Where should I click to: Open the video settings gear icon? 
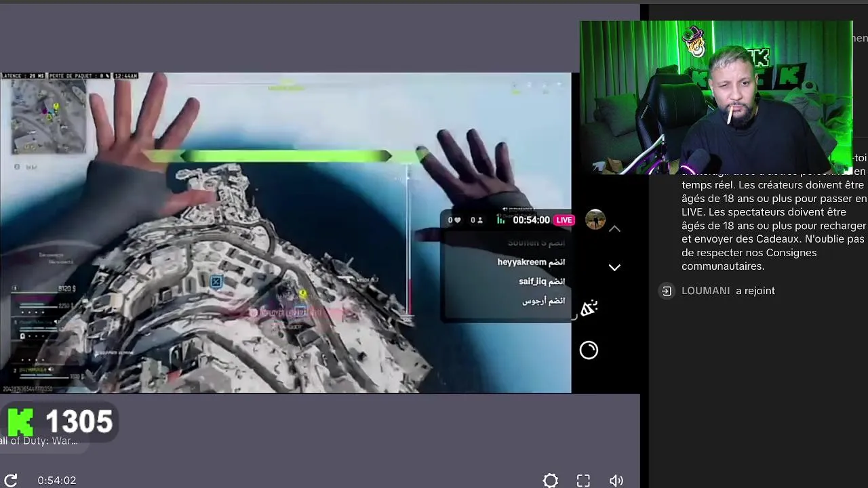tap(551, 481)
